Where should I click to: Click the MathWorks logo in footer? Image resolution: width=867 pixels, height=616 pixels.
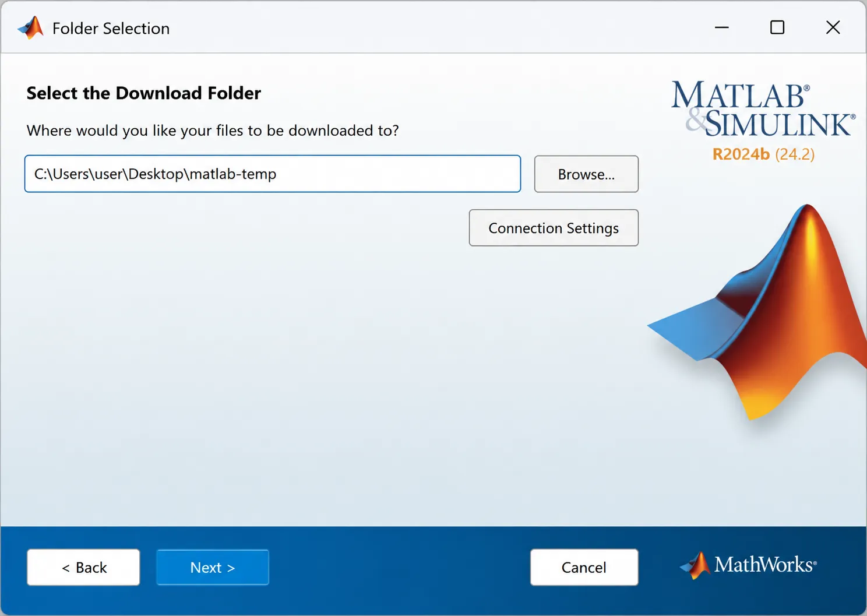[x=749, y=565]
